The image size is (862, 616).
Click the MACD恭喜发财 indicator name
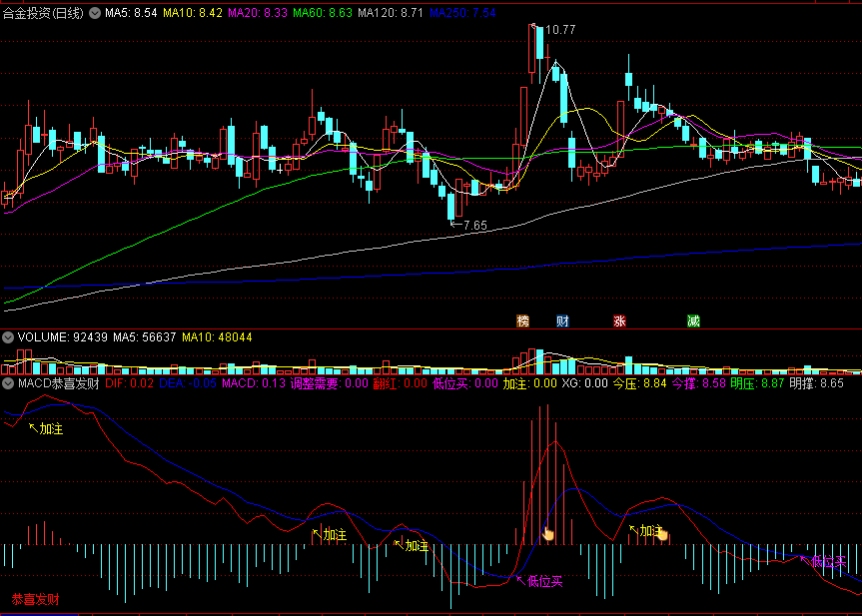(x=58, y=383)
